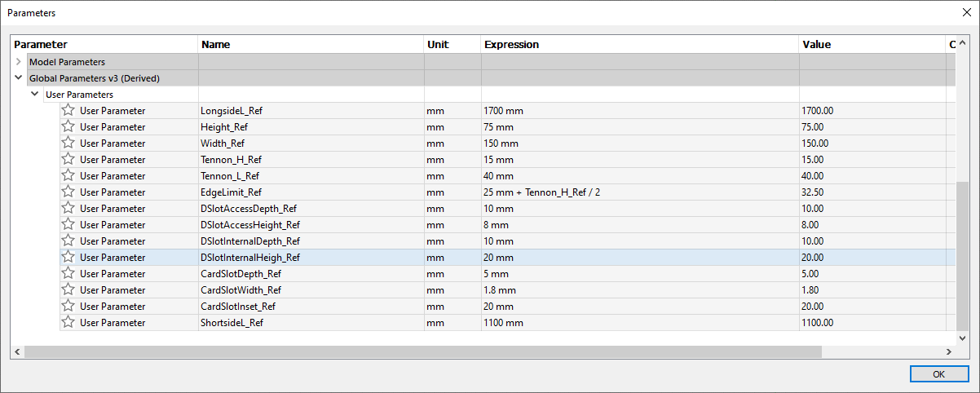Favorite the CardSlotDepth_Ref star icon

click(68, 273)
